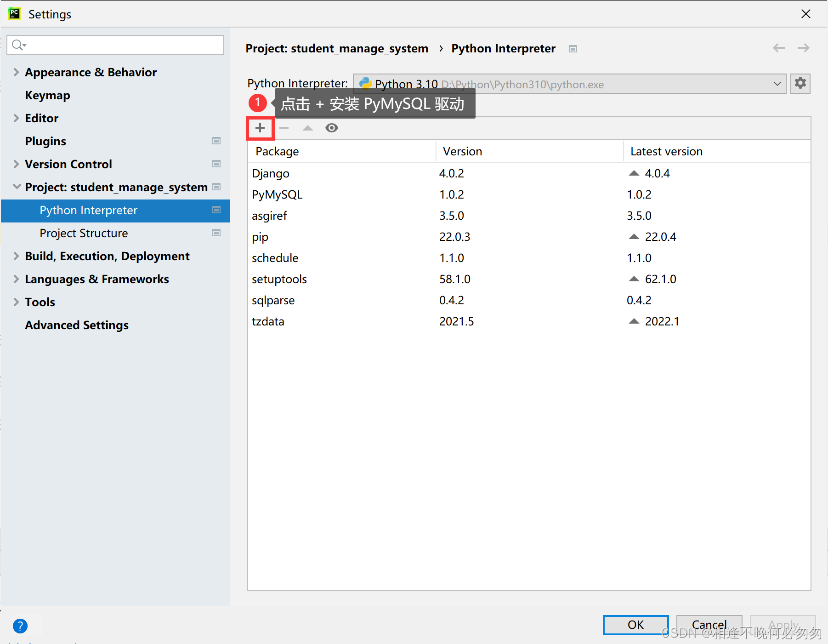The height and width of the screenshot is (644, 828).
Task: Click the Version column header
Action: pos(529,151)
